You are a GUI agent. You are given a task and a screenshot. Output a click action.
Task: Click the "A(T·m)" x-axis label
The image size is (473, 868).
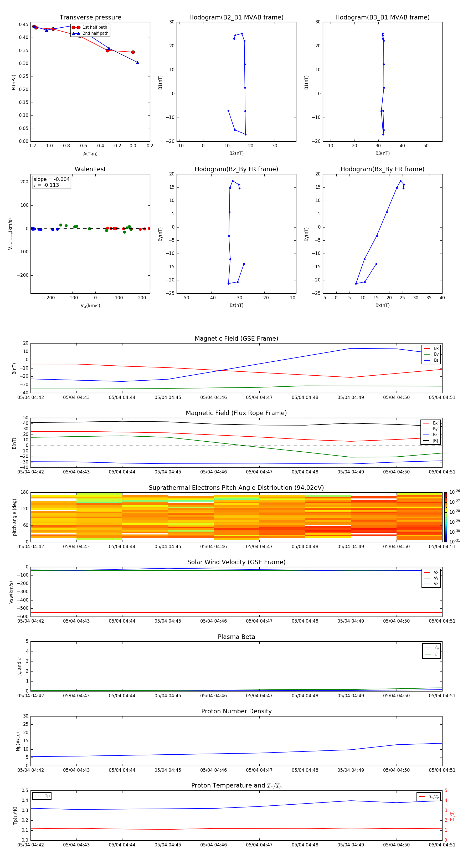(90, 154)
